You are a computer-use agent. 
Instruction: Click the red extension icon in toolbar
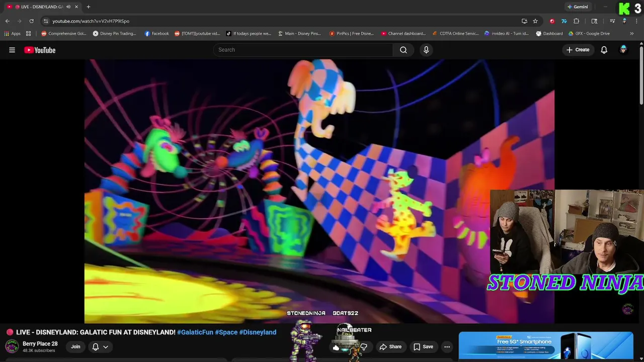(552, 21)
